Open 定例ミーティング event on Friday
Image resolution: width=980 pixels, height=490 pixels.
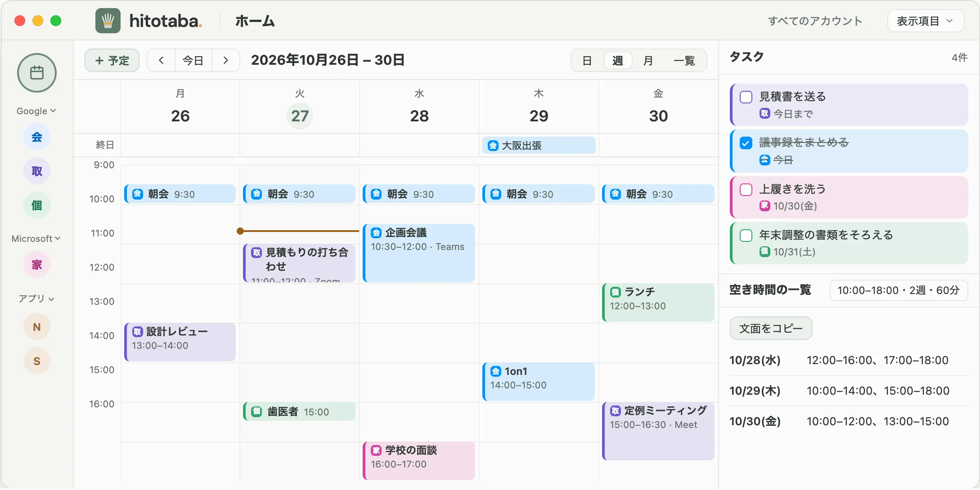click(658, 431)
